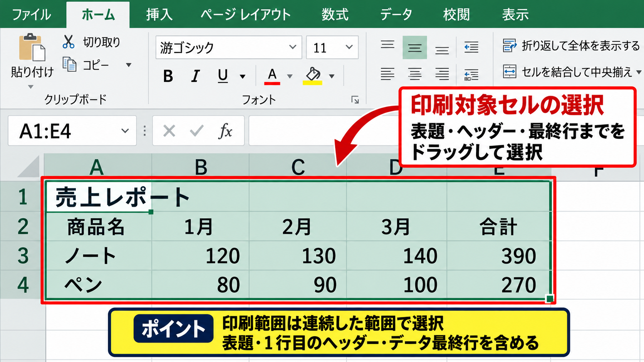Screen dimensions: 644x362
Task: Open the Name Box dropdown arrow
Action: [125, 131]
